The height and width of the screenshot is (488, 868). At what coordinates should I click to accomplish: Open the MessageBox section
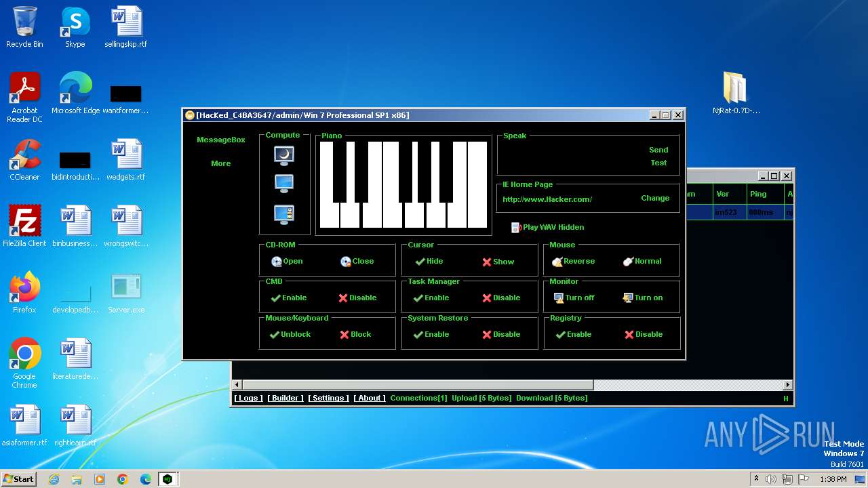point(220,140)
